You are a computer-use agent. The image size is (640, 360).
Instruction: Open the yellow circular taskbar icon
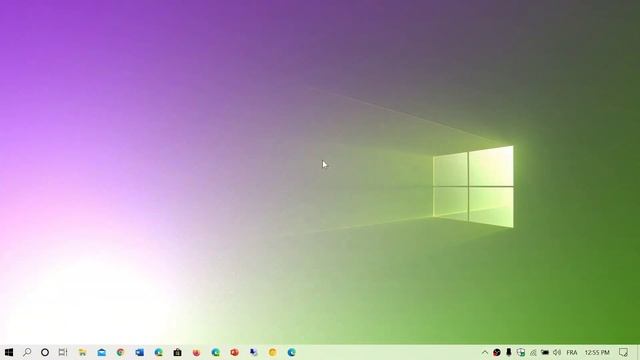click(x=273, y=352)
